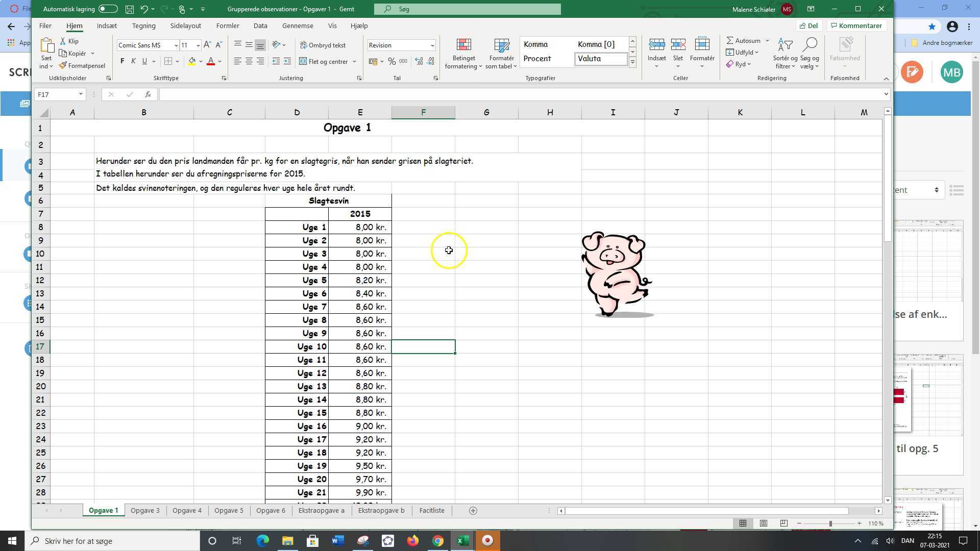Click the increase decimal places icon

point(419,61)
